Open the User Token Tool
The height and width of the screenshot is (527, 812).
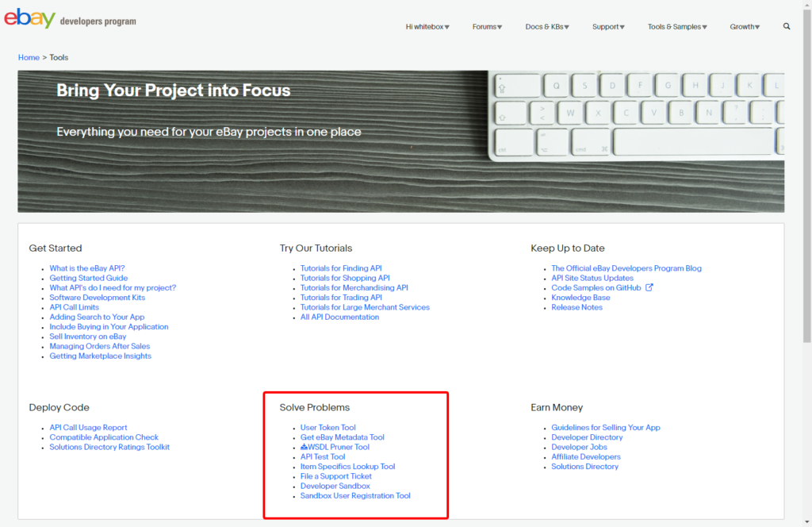(x=327, y=428)
